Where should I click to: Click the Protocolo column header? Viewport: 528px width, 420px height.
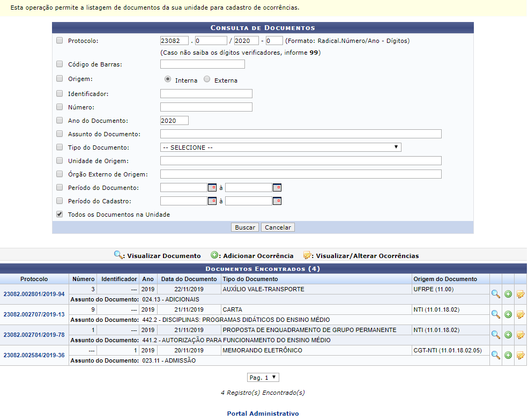tap(34, 279)
